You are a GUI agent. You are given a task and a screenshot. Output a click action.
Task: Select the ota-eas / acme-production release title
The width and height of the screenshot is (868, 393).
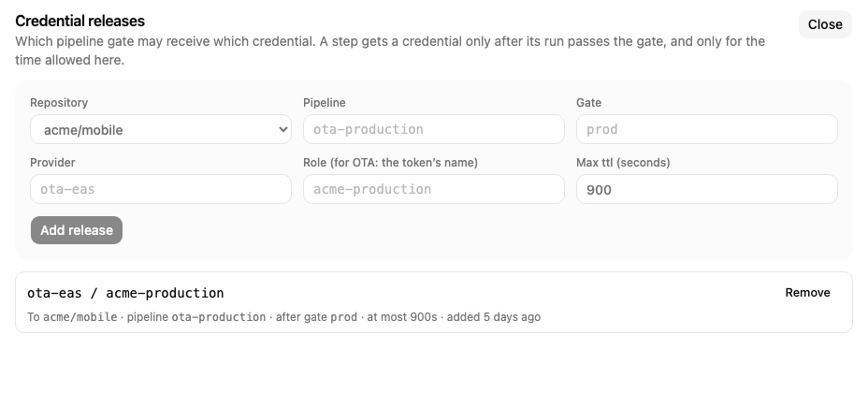coord(125,293)
